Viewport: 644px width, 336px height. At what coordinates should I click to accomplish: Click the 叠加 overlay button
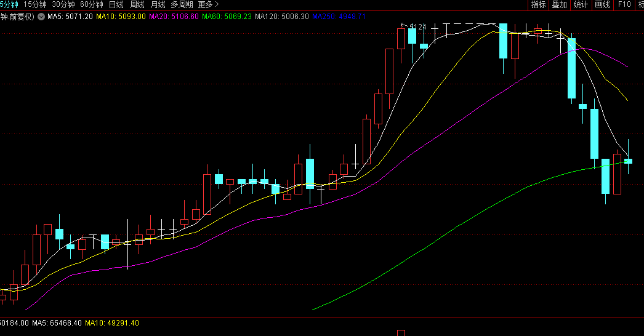[x=559, y=4]
